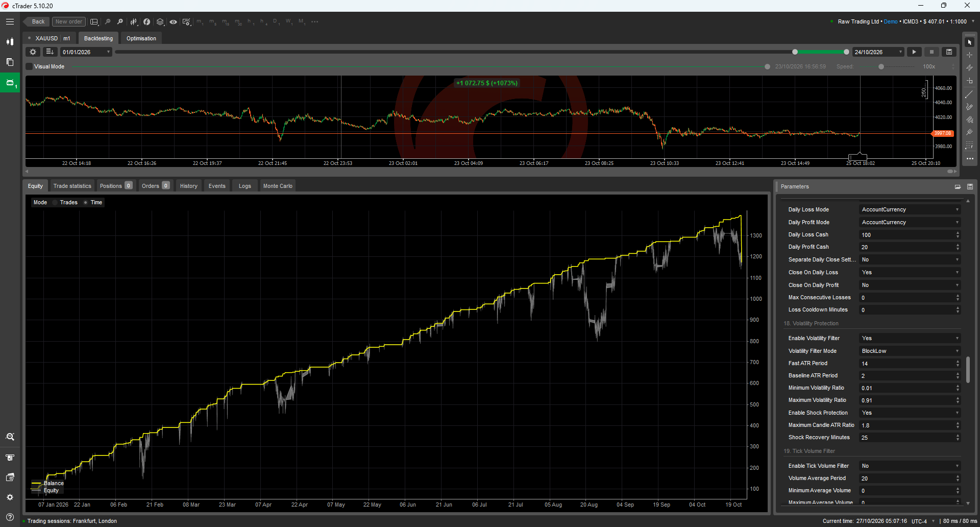Open the Help icon in sidebar

point(10,517)
